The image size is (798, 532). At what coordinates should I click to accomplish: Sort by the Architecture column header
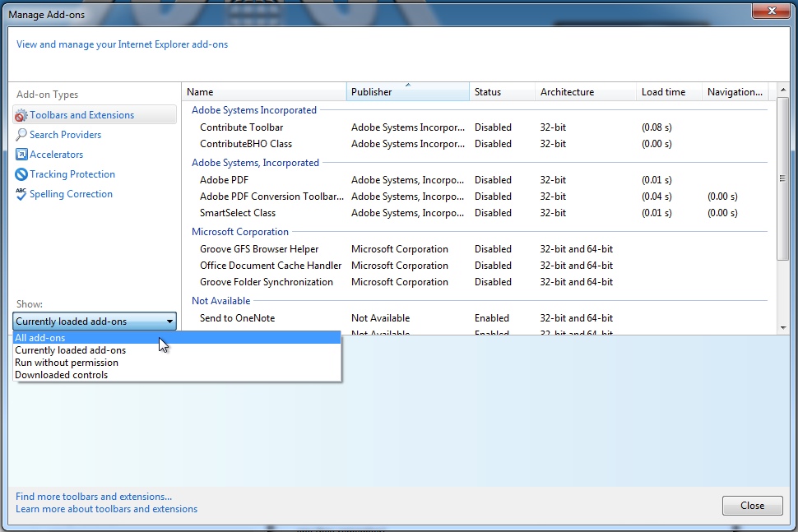(585, 92)
